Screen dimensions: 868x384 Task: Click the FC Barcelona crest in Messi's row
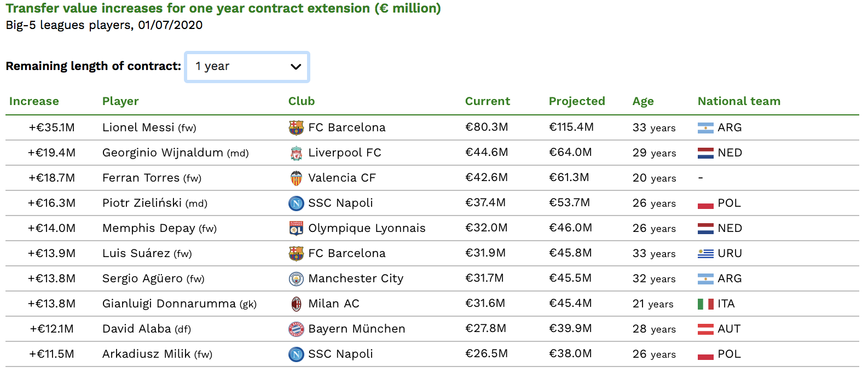296,127
